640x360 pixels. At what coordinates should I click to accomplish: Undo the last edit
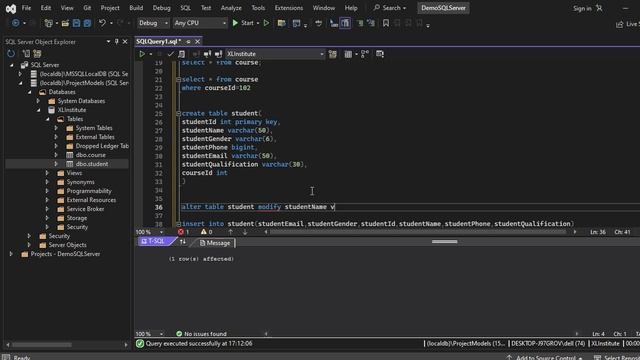click(x=102, y=23)
